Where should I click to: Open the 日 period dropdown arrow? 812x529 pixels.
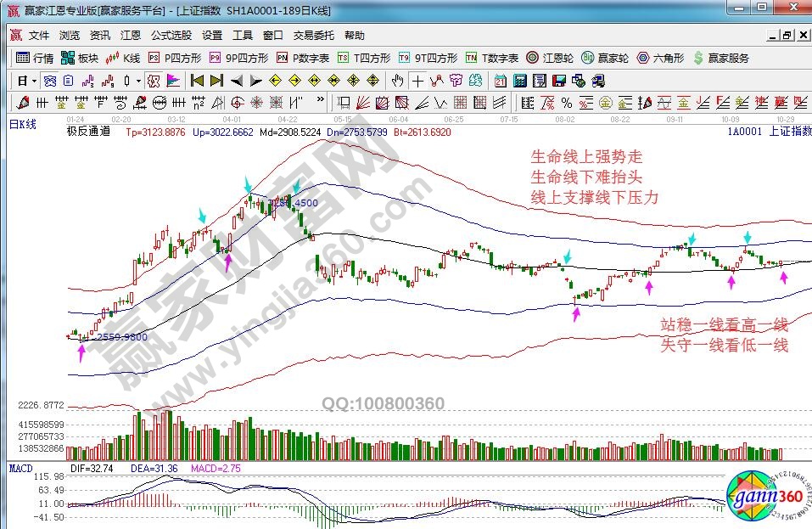click(34, 82)
